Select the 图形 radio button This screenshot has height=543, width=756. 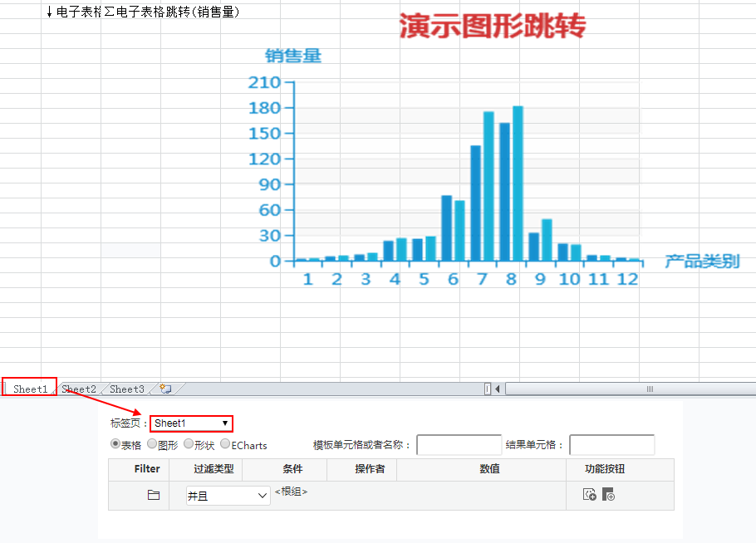coord(152,443)
